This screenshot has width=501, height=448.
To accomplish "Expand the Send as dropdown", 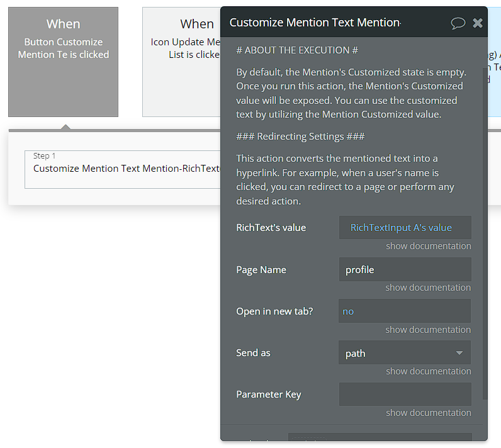I will (x=405, y=353).
